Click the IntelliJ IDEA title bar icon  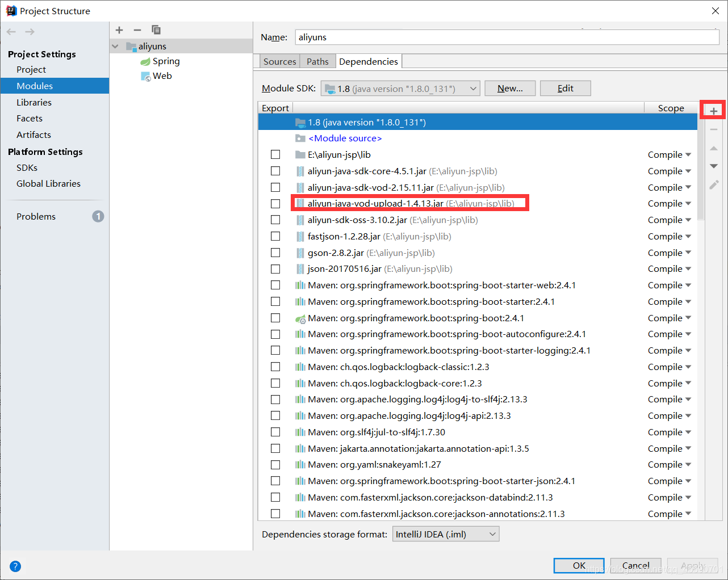coord(11,11)
